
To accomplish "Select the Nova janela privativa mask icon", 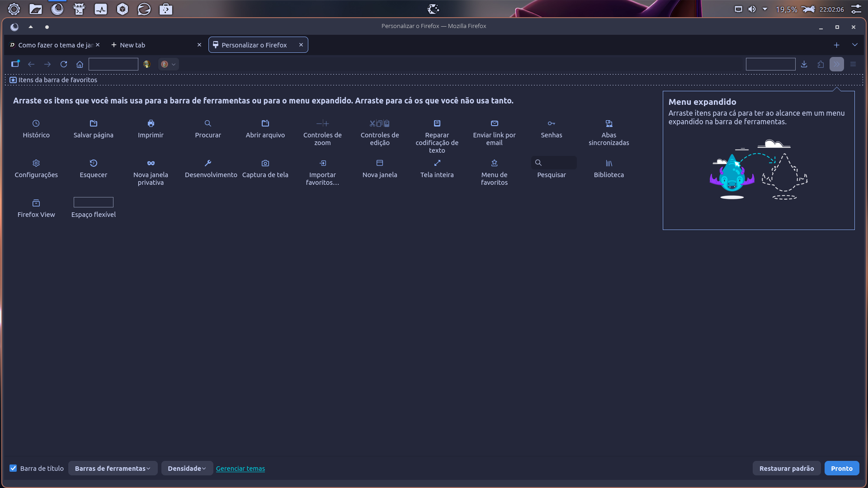I will coord(151,163).
